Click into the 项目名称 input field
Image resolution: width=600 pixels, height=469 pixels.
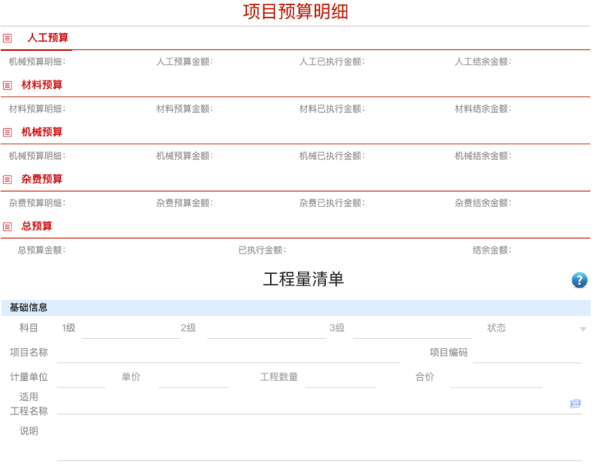click(228, 354)
